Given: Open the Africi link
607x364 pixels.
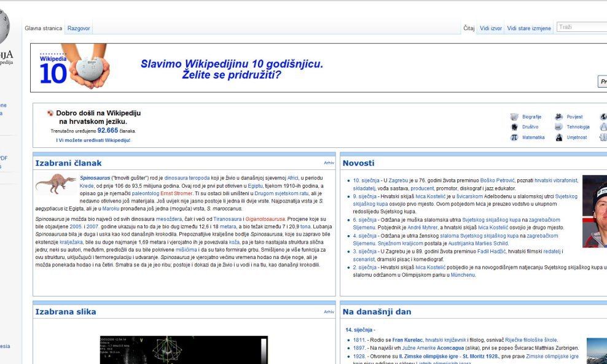Looking at the screenshot, I should (292, 178).
